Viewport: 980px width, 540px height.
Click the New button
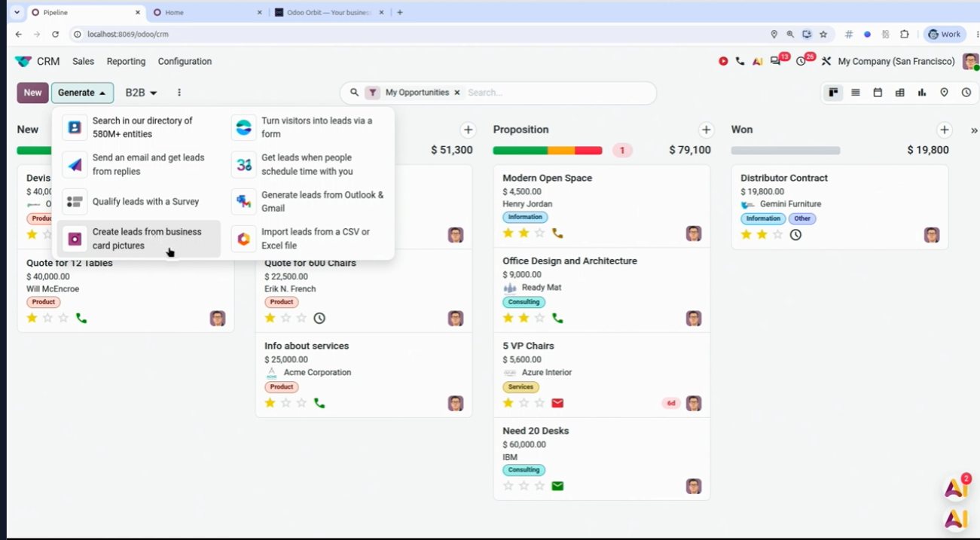coord(32,93)
